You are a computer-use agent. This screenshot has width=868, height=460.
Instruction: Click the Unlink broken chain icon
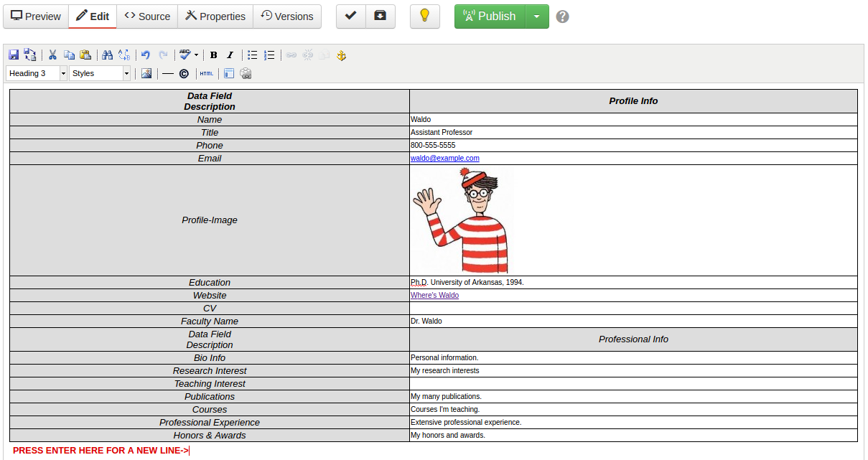tap(308, 55)
